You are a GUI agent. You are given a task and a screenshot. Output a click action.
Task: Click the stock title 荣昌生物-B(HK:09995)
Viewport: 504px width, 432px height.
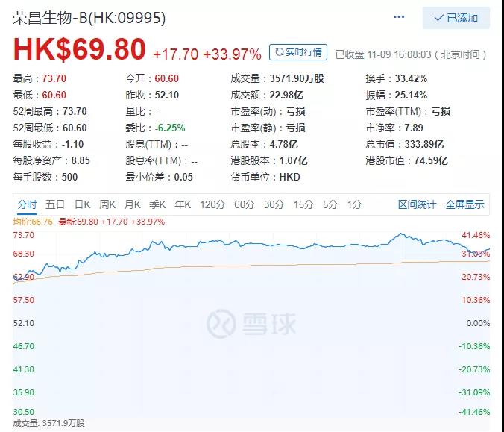click(89, 17)
